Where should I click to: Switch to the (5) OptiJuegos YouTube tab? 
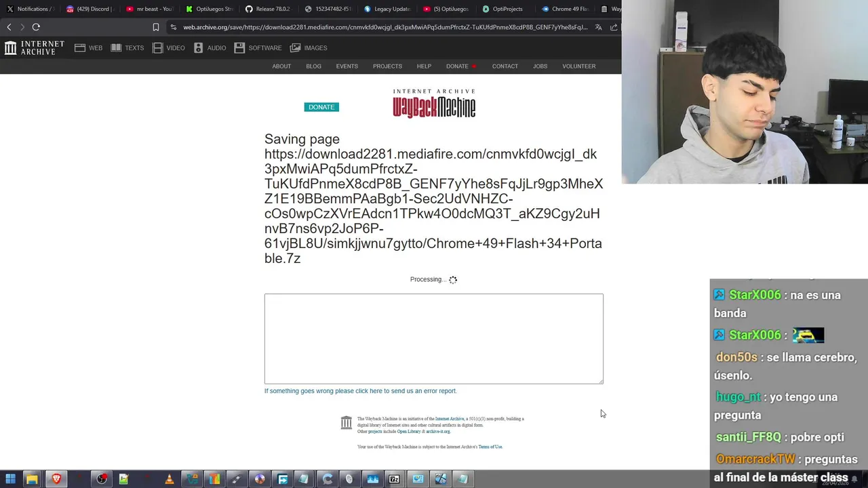446,9
